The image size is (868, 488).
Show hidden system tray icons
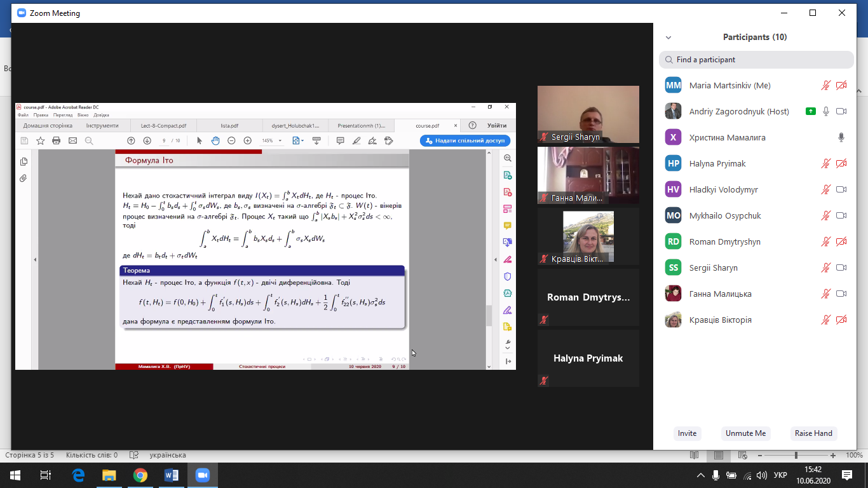(x=701, y=475)
